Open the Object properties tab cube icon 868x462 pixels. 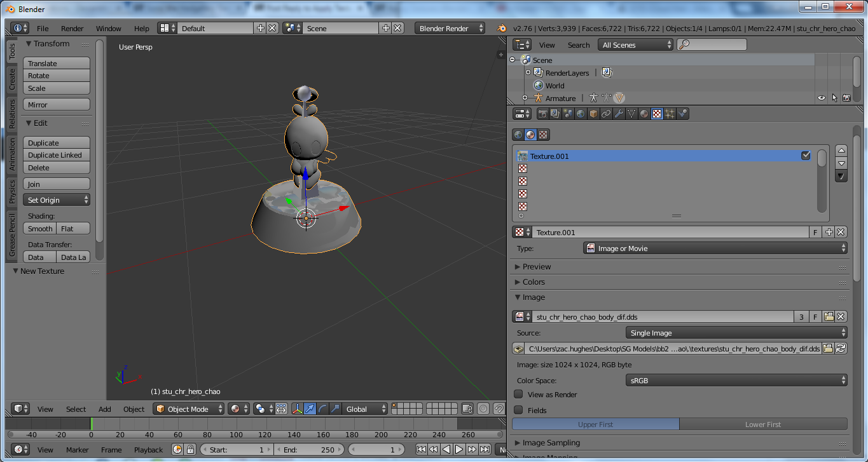tap(593, 114)
